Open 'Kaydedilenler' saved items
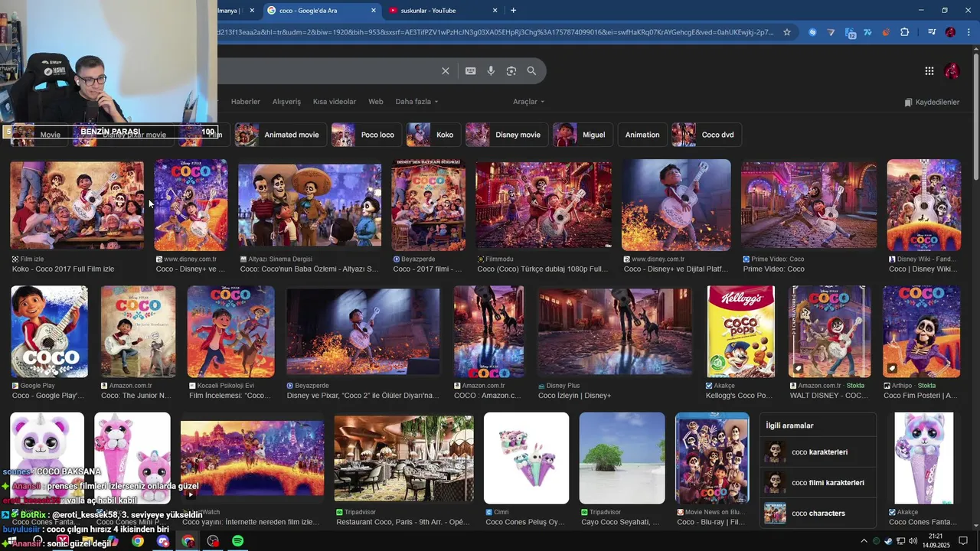This screenshot has width=980, height=551. click(x=932, y=102)
